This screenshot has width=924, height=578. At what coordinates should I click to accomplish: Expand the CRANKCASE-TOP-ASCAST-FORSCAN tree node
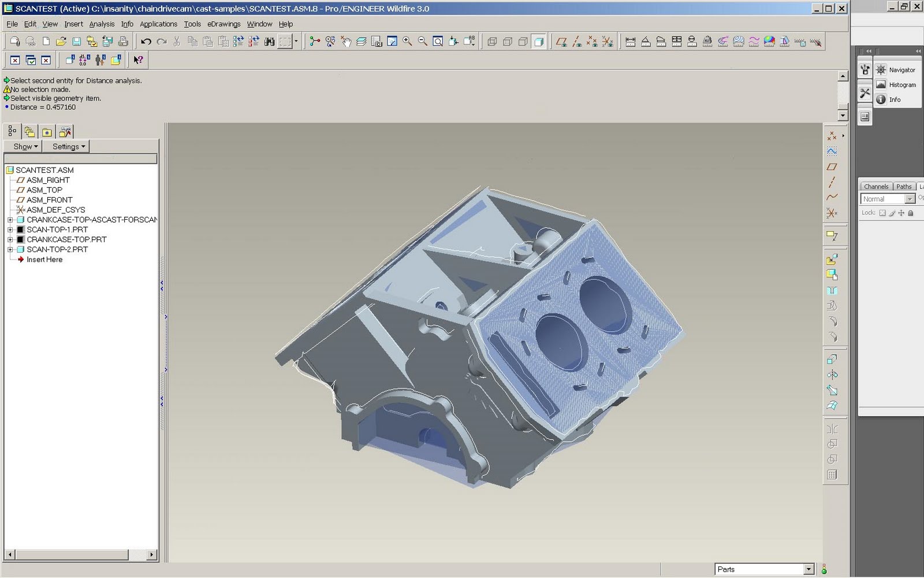[x=10, y=220]
